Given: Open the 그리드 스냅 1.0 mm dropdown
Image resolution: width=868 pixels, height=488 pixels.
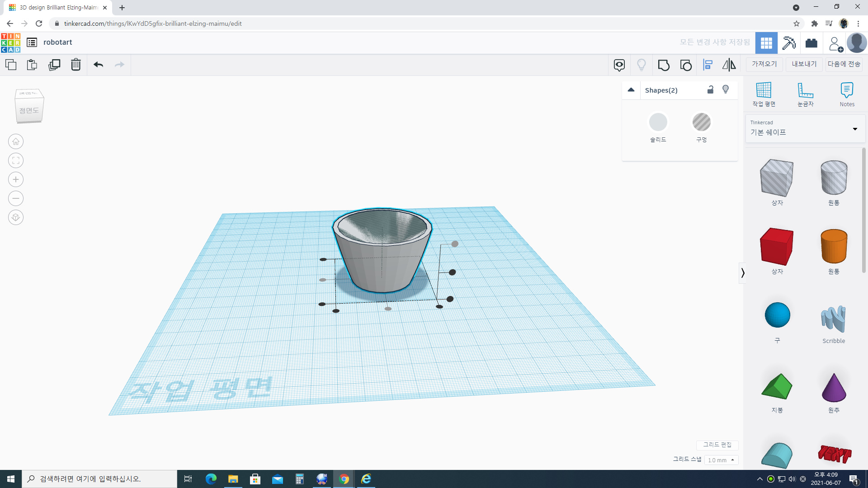Looking at the screenshot, I should coord(721,460).
